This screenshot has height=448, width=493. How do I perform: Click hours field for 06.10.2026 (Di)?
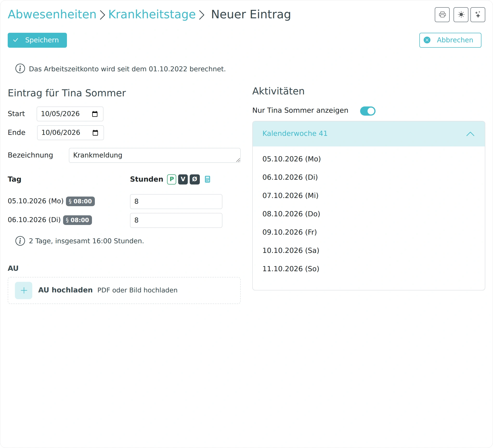click(176, 220)
